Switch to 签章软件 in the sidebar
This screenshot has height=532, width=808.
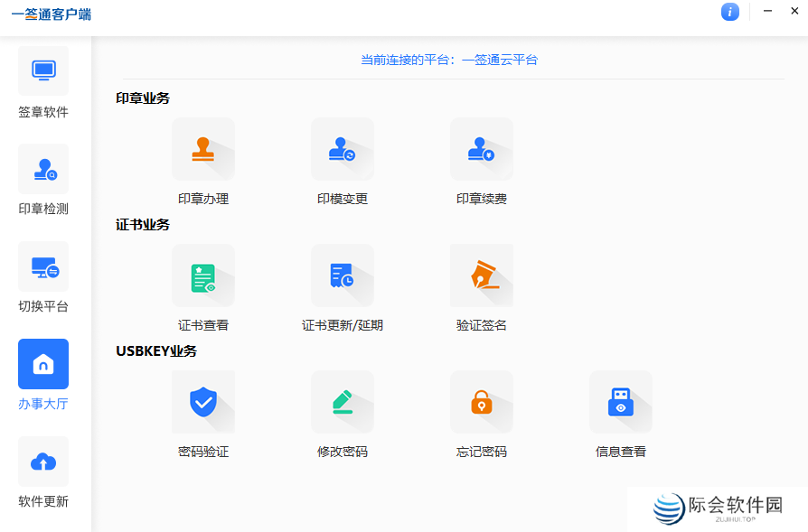[x=42, y=84]
